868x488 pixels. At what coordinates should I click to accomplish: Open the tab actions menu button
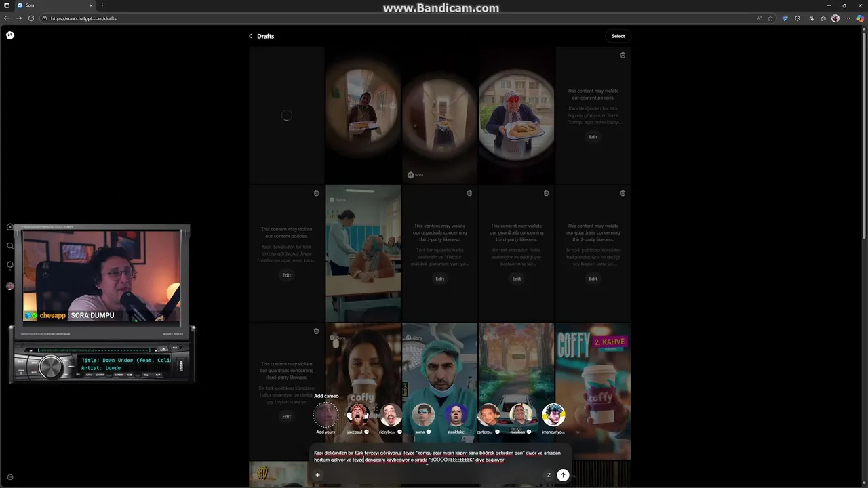[7, 5]
